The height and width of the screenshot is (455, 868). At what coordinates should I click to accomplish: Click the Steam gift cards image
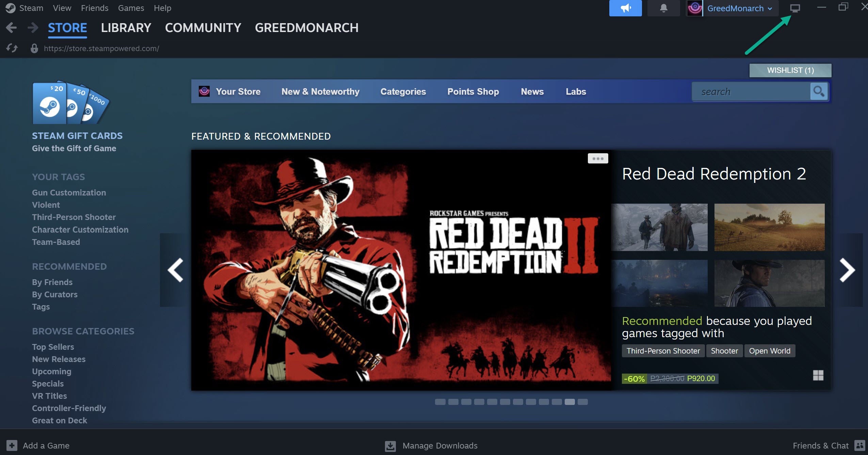click(x=71, y=102)
